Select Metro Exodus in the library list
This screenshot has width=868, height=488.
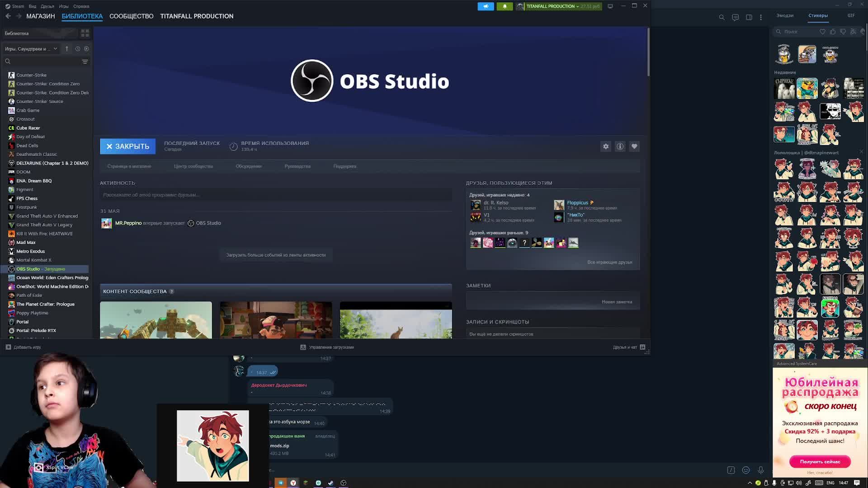pos(30,251)
